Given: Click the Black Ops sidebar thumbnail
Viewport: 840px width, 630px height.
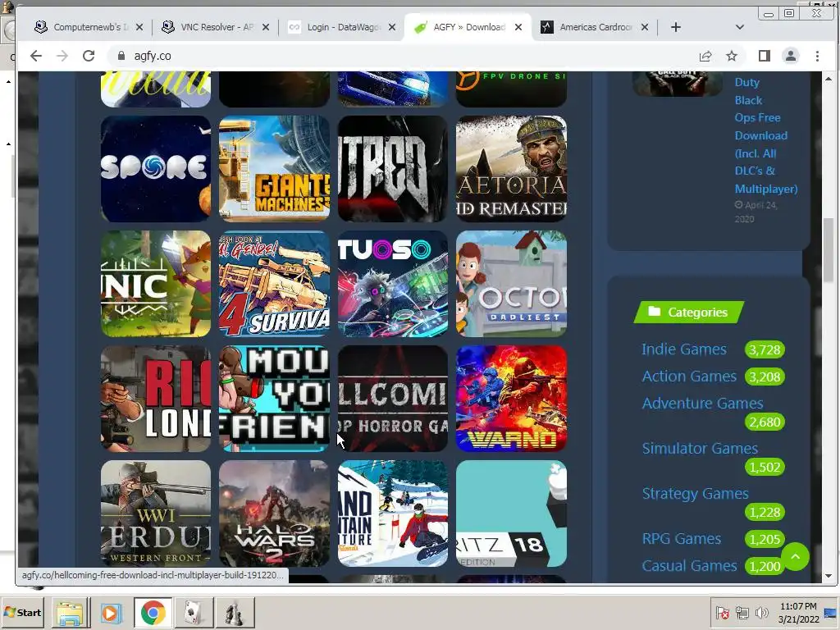Looking at the screenshot, I should click(678, 84).
